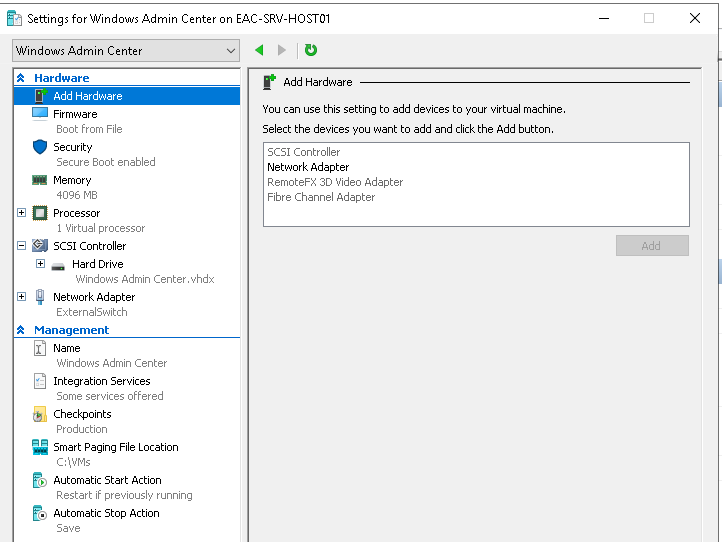Click the Management section header
Image resolution: width=722 pixels, height=542 pixels.
pyautogui.click(x=71, y=330)
